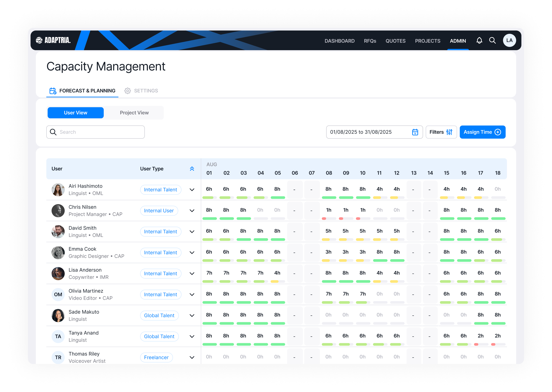Expand Chris Nilsen's row details
This screenshot has height=392, width=552.
(192, 211)
